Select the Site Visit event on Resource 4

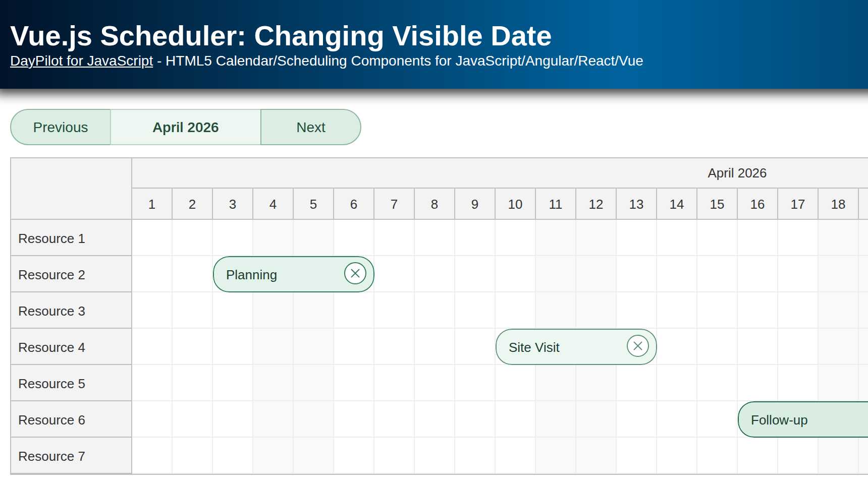tap(550, 347)
